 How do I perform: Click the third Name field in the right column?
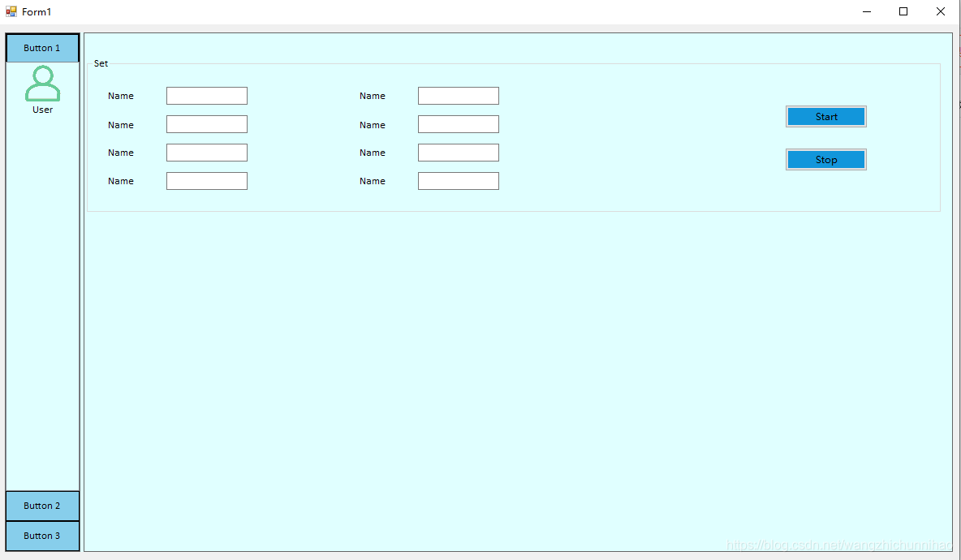pos(458,152)
